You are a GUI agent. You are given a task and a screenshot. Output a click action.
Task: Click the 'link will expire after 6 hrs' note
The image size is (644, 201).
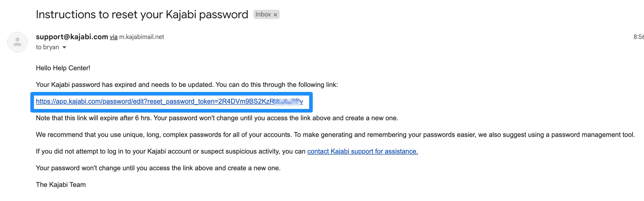217,118
